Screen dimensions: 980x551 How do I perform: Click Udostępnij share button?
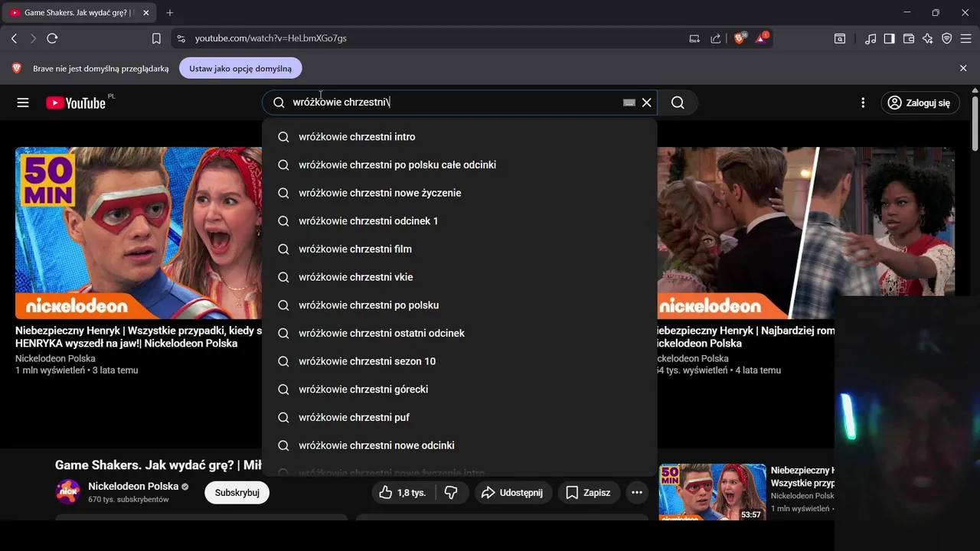pyautogui.click(x=512, y=493)
